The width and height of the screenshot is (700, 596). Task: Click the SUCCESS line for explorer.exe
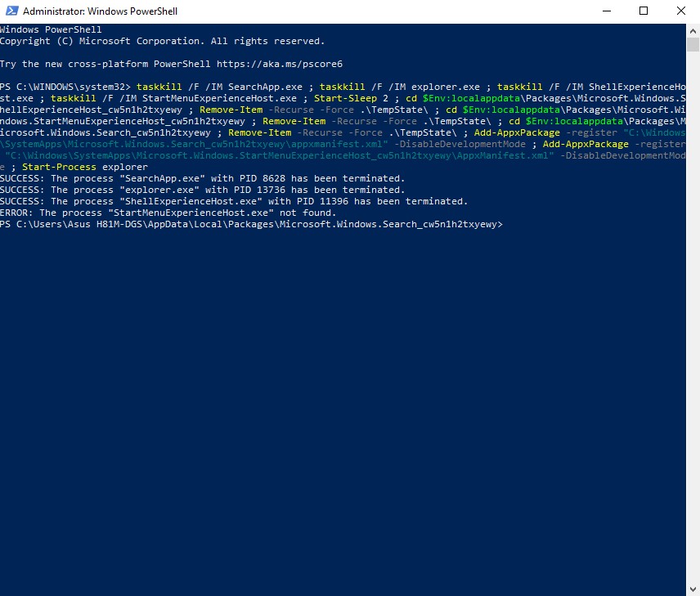click(x=202, y=190)
